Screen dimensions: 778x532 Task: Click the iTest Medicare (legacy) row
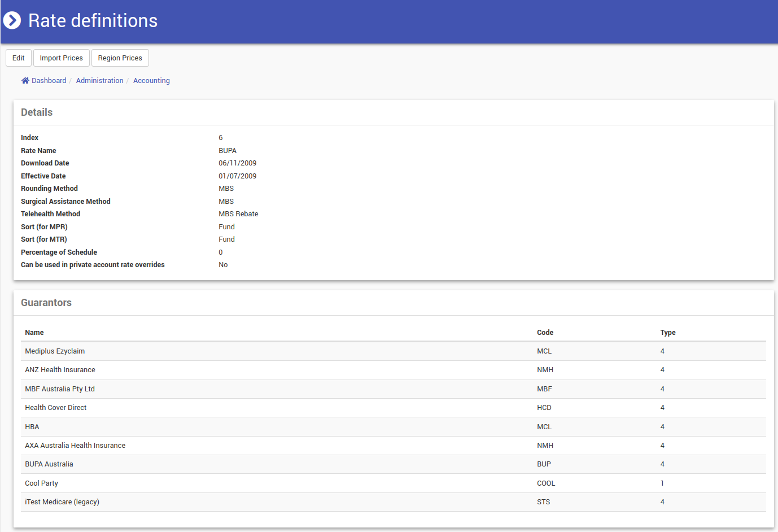(394, 502)
